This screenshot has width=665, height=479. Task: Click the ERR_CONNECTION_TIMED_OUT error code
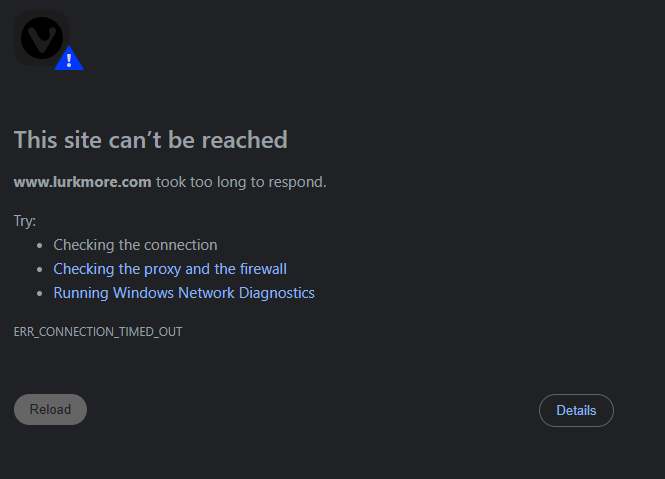point(98,331)
